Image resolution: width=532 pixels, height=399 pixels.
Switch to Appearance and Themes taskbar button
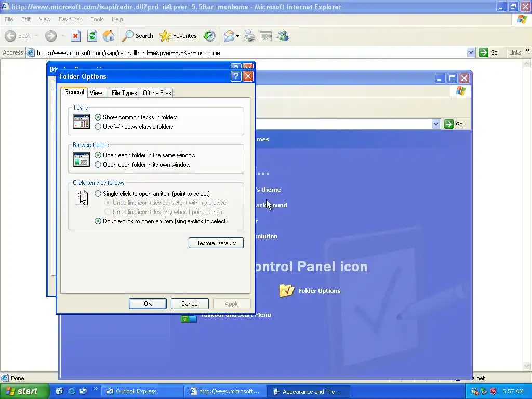click(308, 392)
